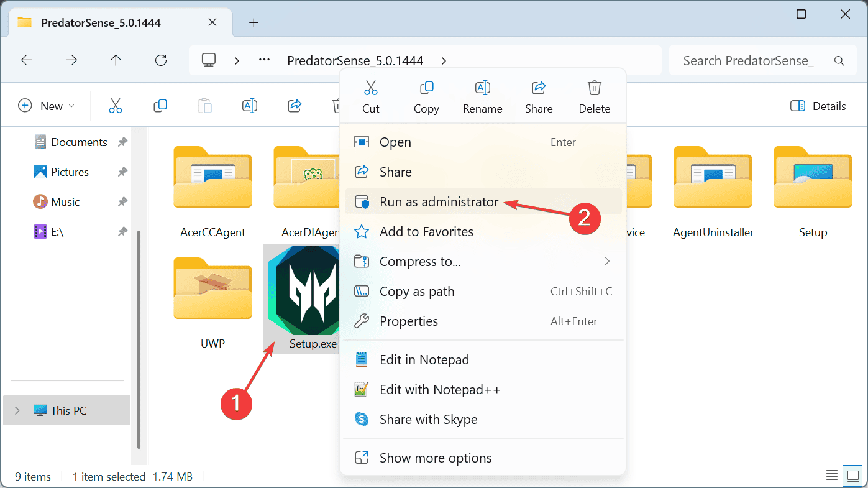Select the AcerCCAgent folder
Image resolution: width=868 pixels, height=488 pixels.
212,193
